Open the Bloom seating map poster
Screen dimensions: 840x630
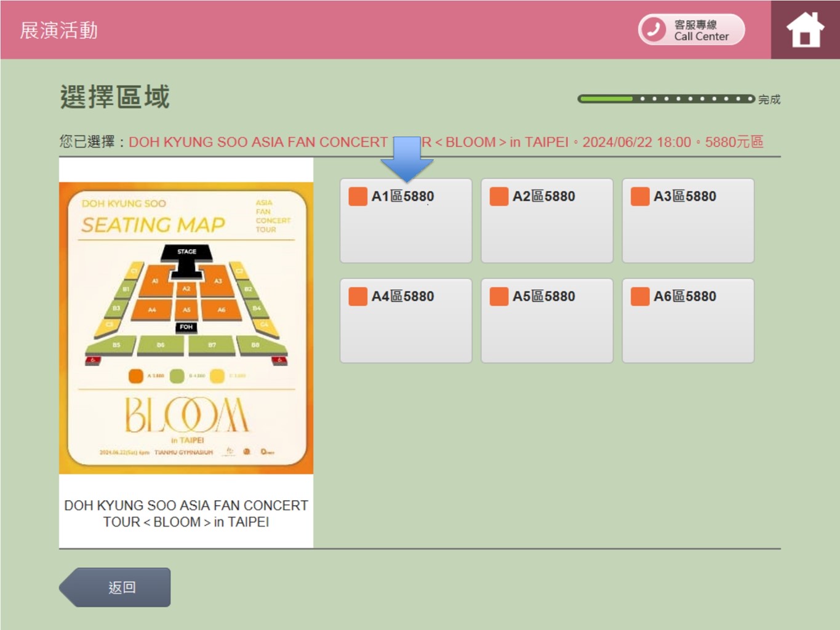click(186, 328)
